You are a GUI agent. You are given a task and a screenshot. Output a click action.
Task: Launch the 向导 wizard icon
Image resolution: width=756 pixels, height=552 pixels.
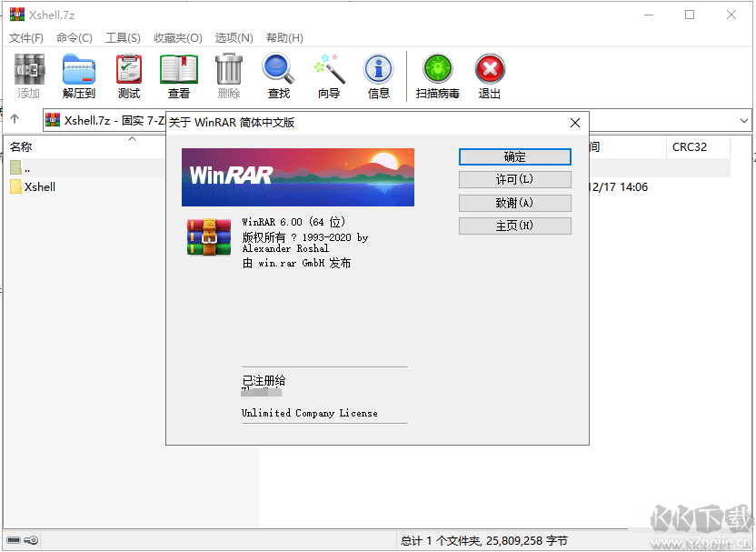click(327, 73)
